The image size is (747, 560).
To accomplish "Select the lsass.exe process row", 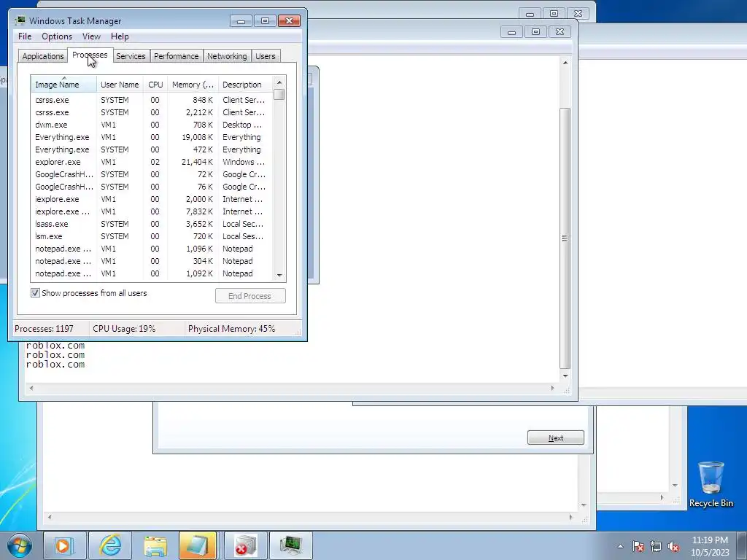I will pos(152,224).
